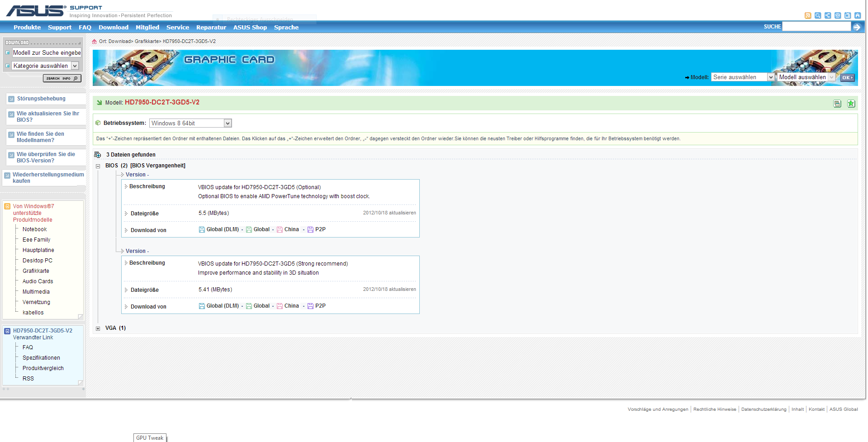Click the files-found icon beside 3 Dateien gefunden
This screenshot has width=868, height=442.
pyautogui.click(x=97, y=155)
